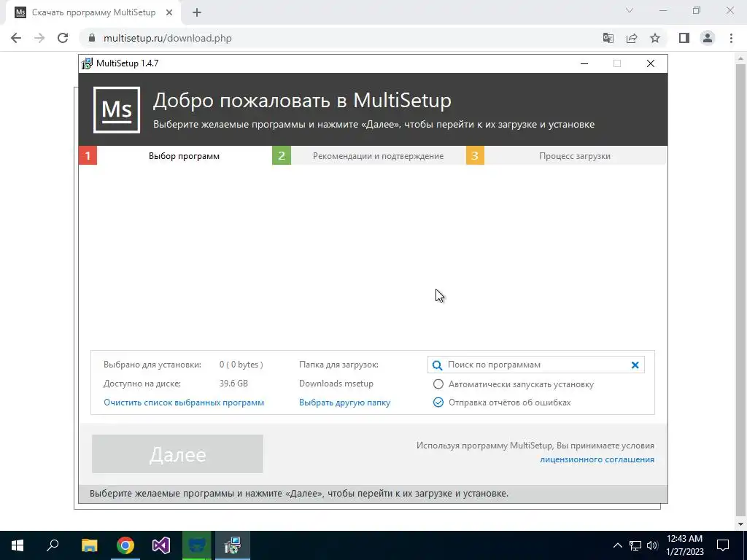
Task: Close the MultiSetup 1.4.7 window
Action: tap(650, 63)
